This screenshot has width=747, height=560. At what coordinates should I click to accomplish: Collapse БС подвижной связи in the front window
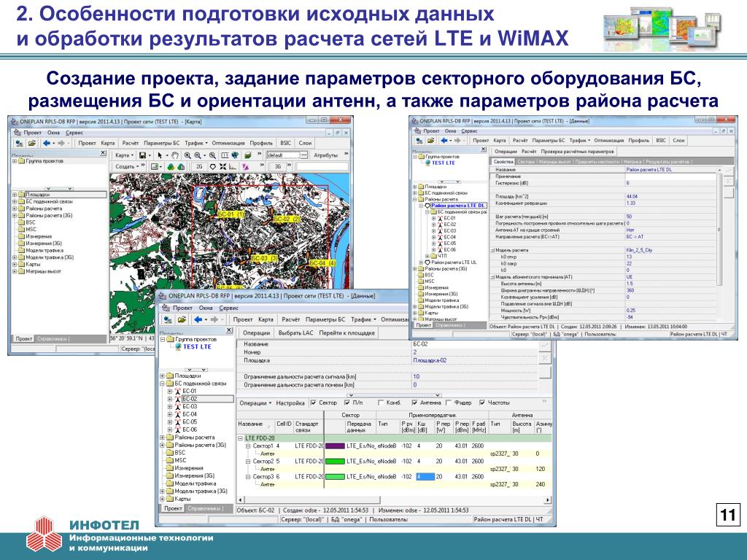(x=163, y=384)
